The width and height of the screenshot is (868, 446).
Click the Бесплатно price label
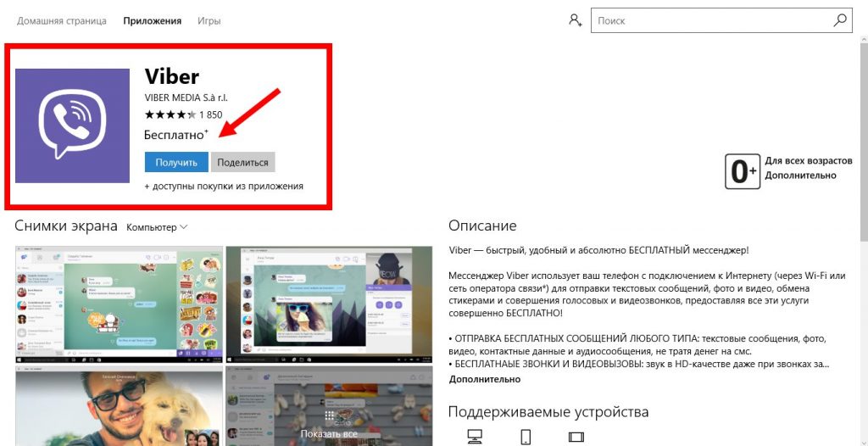point(176,135)
